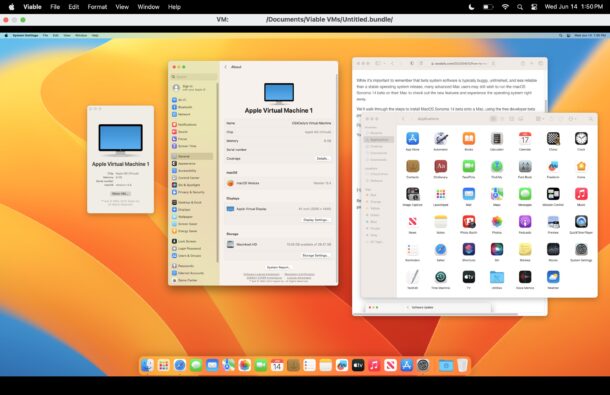
Task: Click the Storage Settings button
Action: pos(315,255)
